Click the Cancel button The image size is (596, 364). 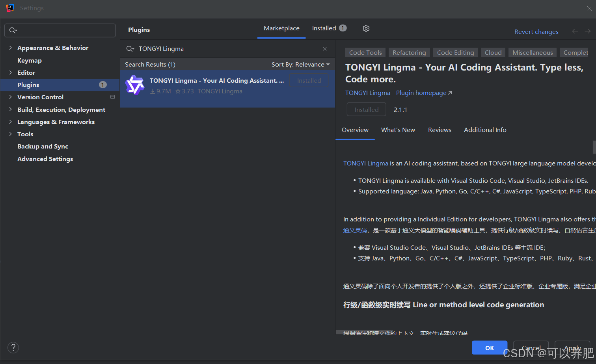pos(531,348)
